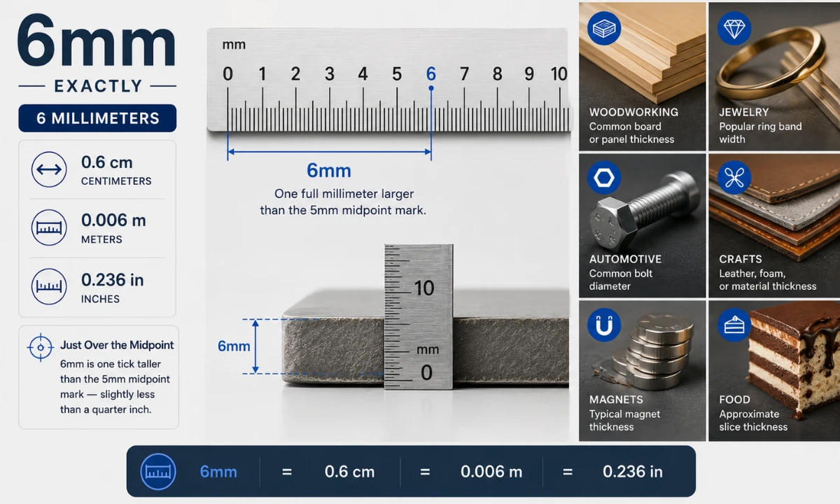Click the blue 6 on horizontal ruler
The width and height of the screenshot is (840, 504).
430,73
